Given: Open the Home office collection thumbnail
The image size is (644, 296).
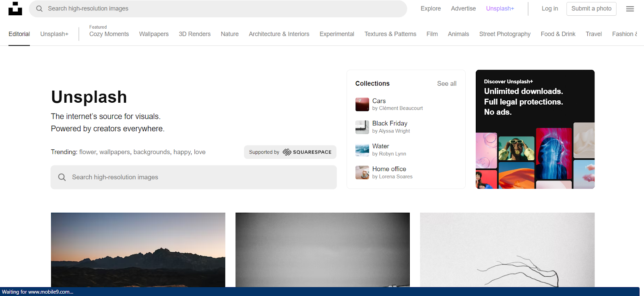Looking at the screenshot, I should (362, 172).
